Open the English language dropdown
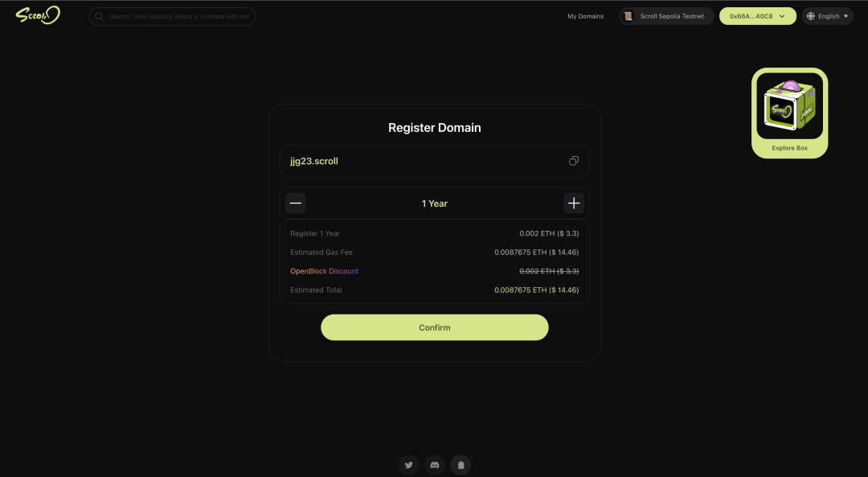868x477 pixels. [x=828, y=16]
